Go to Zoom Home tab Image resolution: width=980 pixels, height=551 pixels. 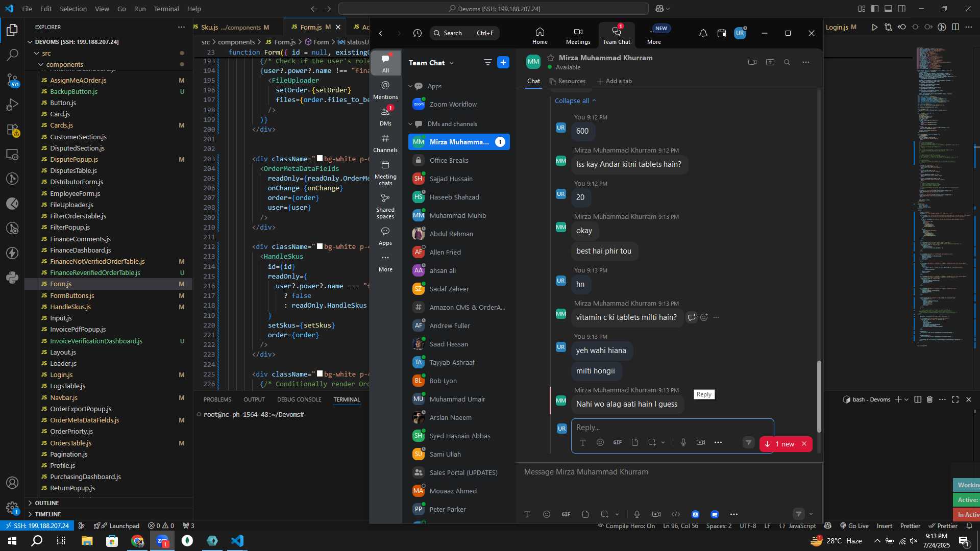[540, 36]
